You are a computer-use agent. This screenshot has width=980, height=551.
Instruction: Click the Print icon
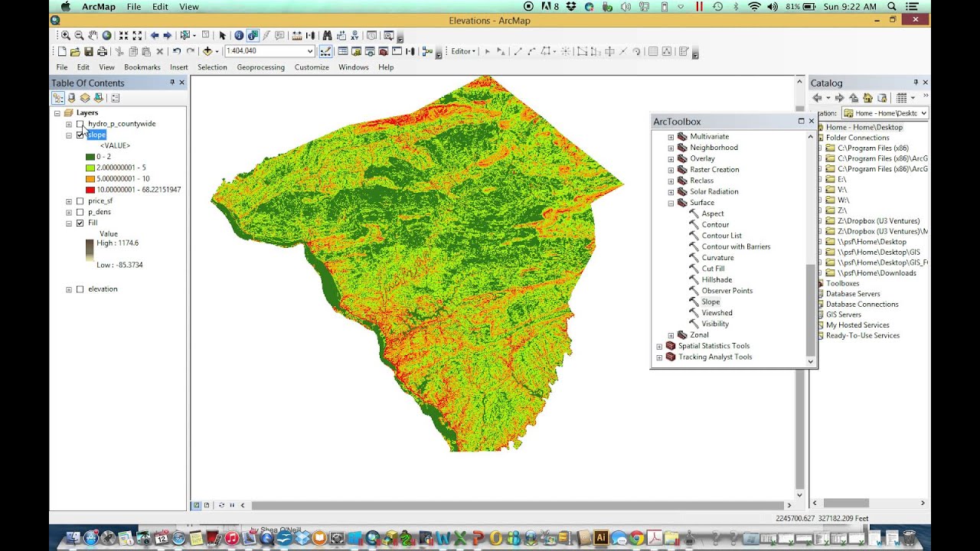click(102, 51)
